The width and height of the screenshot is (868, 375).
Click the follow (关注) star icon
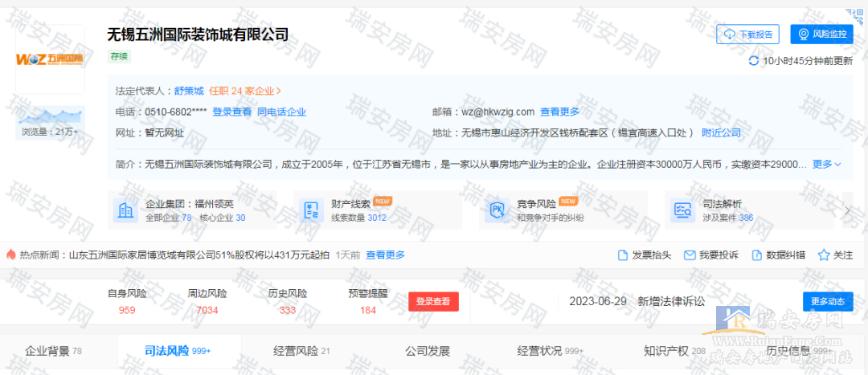tap(823, 255)
